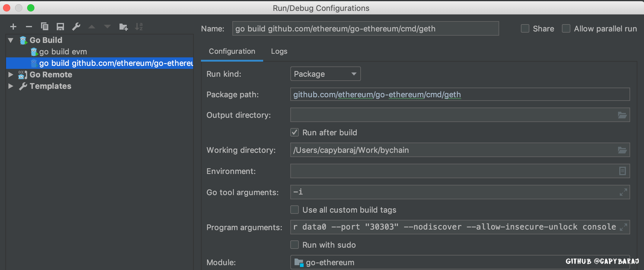Browse for the Output directory folder icon
Image resolution: width=644 pixels, height=270 pixels.
click(x=622, y=115)
